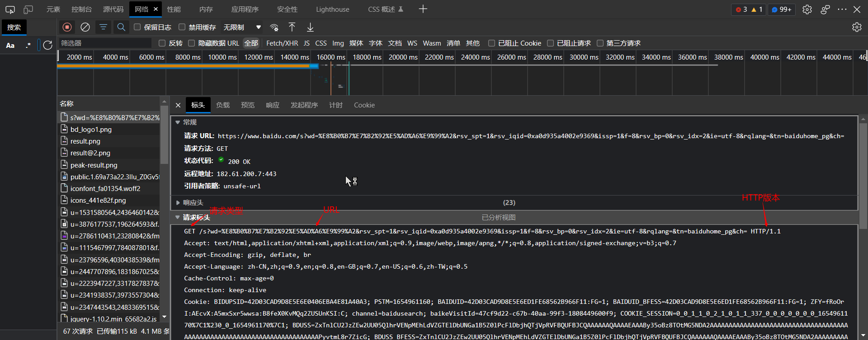
Task: Click the 已分析视图 parsed view link
Action: 499,218
